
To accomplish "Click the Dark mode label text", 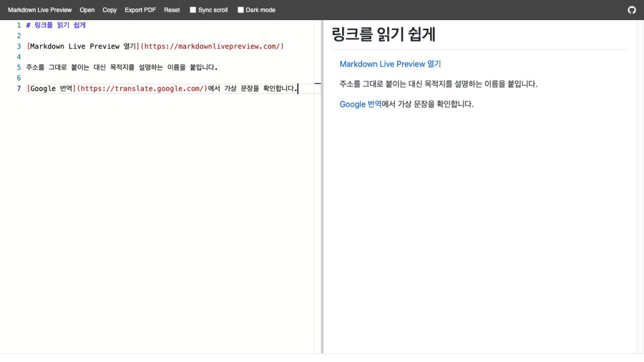I will click(x=260, y=10).
